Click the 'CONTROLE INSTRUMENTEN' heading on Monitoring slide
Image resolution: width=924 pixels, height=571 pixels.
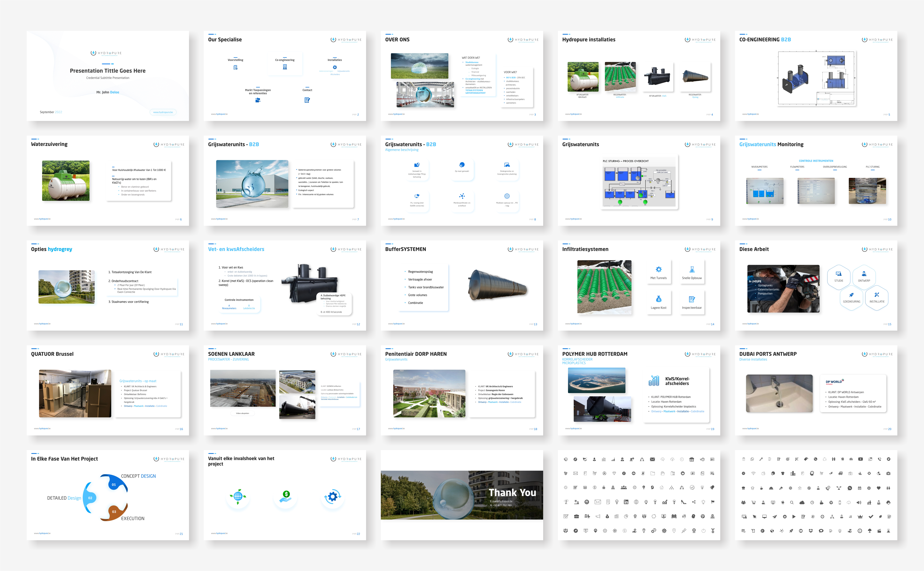tap(816, 161)
